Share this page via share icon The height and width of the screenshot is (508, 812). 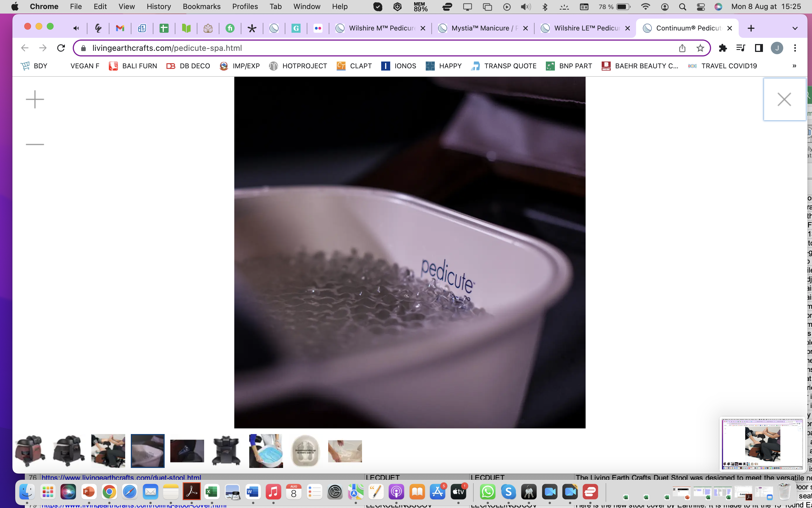click(x=682, y=48)
